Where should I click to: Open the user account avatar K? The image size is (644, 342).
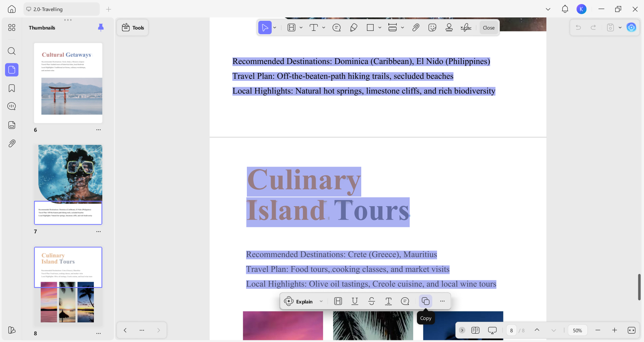pyautogui.click(x=582, y=9)
